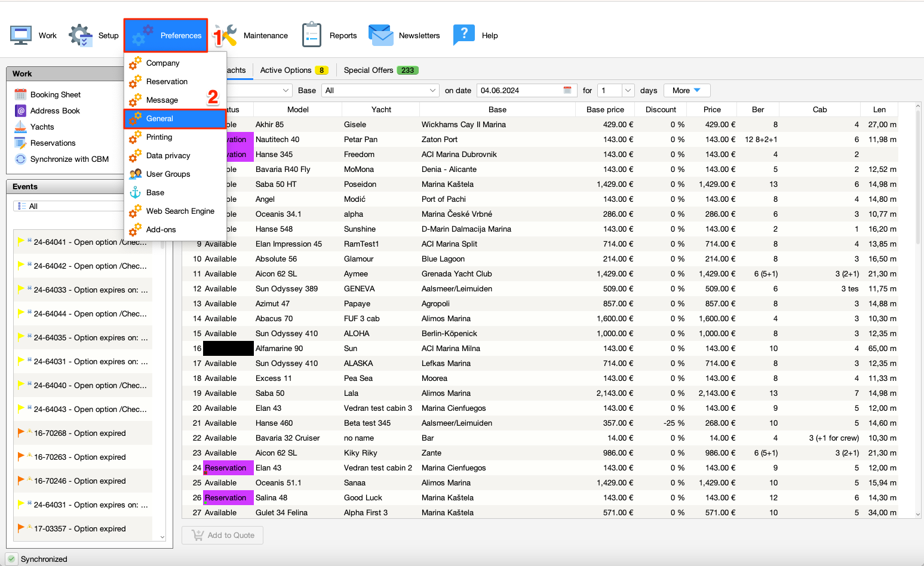Open the Reports clipboard icon
The image size is (924, 566).
312,35
